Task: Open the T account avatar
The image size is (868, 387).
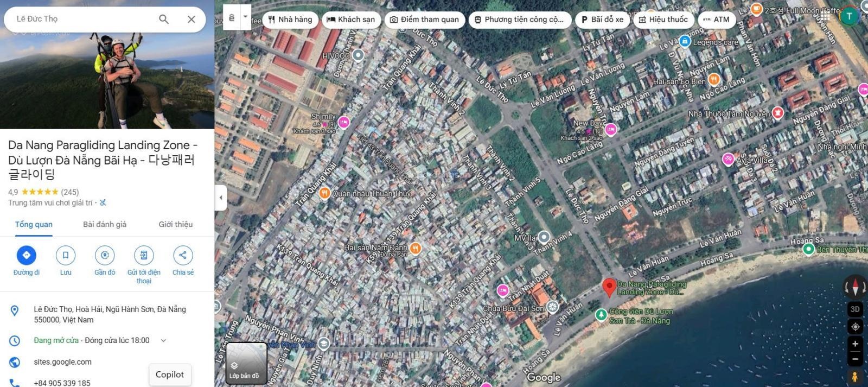Action: (x=849, y=16)
